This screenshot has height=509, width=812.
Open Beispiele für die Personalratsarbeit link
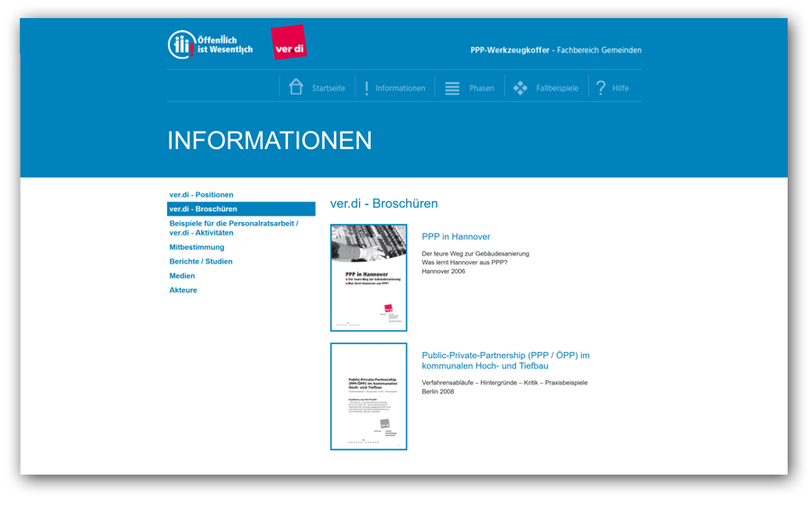point(234,227)
